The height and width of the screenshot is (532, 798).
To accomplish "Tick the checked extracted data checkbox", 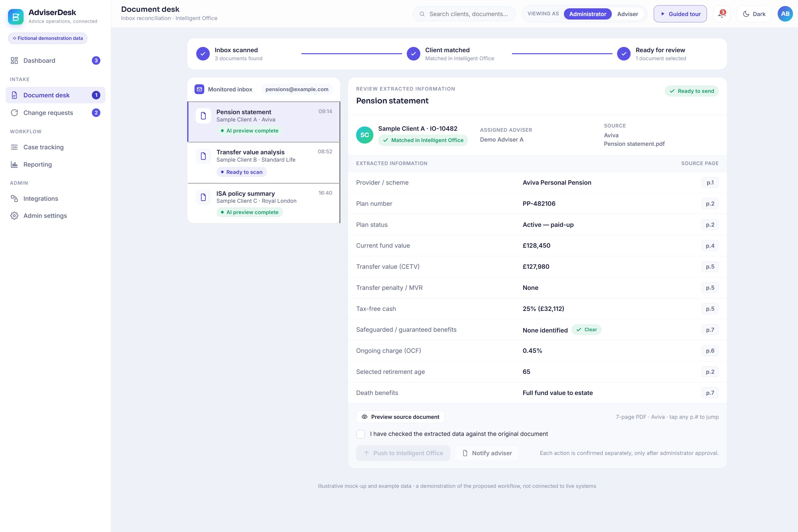I will tap(361, 434).
